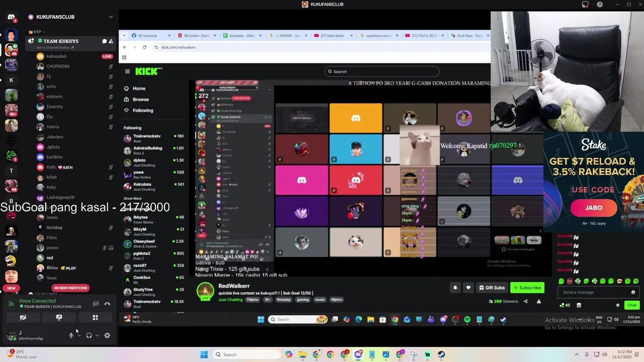The width and height of the screenshot is (644, 362).
Task: Turn on camera in Discord voice panel
Action: pos(23,317)
